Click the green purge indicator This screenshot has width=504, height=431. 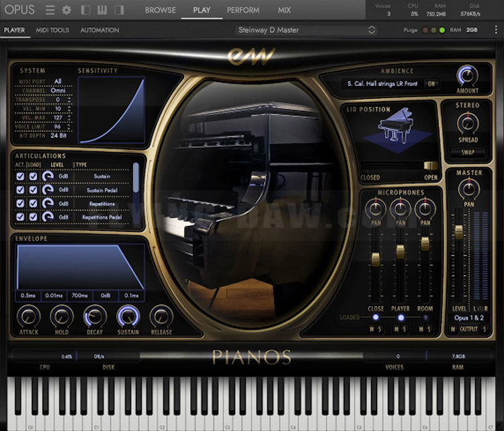[442, 30]
